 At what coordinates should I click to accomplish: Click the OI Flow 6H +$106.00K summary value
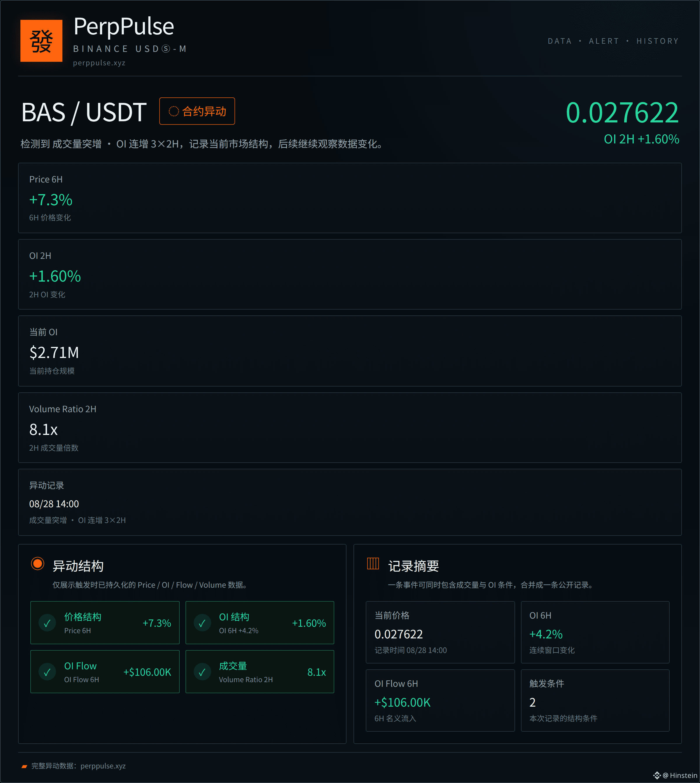tap(402, 702)
